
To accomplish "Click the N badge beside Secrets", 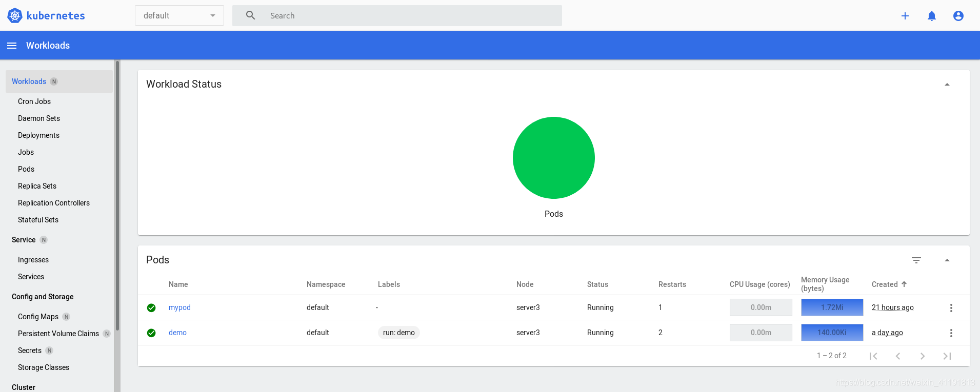I will (49, 350).
